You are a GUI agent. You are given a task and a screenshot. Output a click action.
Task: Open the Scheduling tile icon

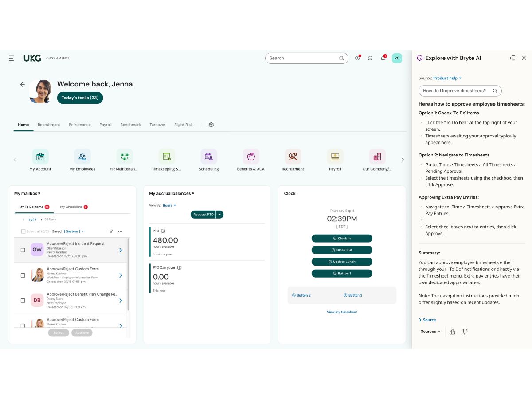[x=209, y=156]
